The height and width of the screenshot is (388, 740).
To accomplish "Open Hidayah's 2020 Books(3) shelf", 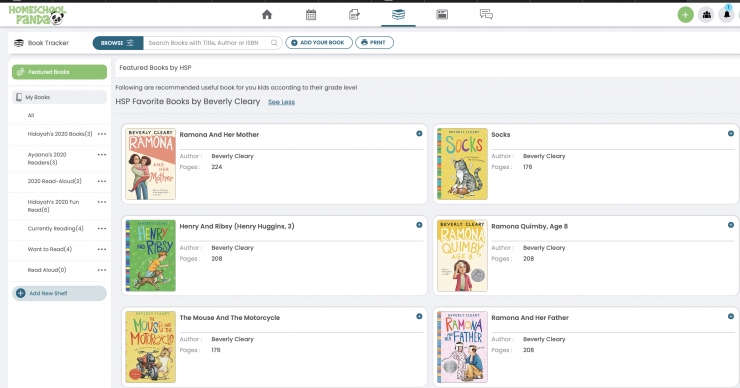I will coord(60,134).
